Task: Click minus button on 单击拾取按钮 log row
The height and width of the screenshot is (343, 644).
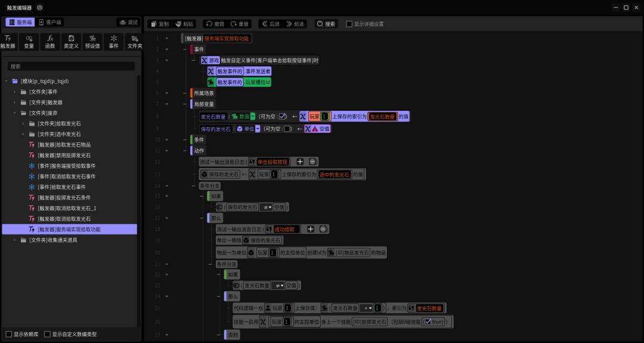Action: pyautogui.click(x=312, y=161)
